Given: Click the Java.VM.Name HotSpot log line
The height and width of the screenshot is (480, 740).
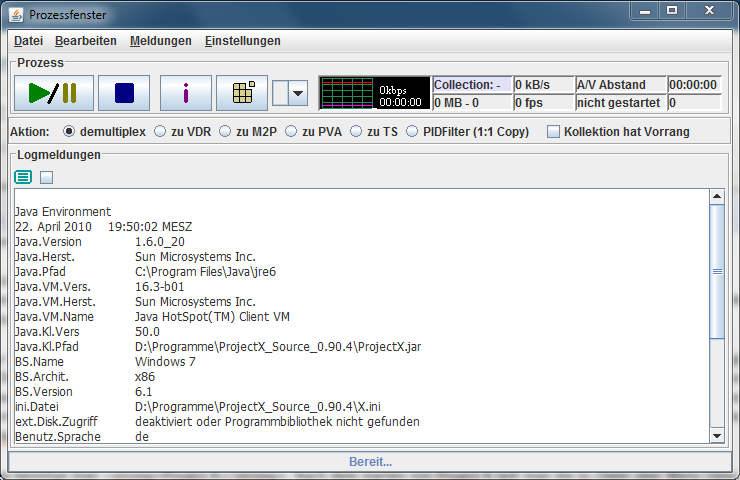Looking at the screenshot, I should [x=152, y=316].
